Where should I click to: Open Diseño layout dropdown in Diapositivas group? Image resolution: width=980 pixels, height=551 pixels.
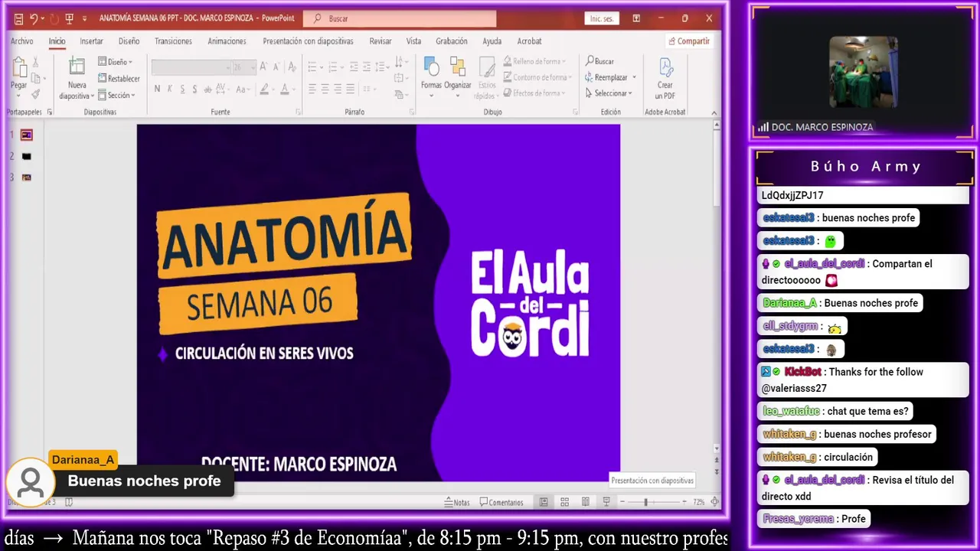tap(116, 62)
